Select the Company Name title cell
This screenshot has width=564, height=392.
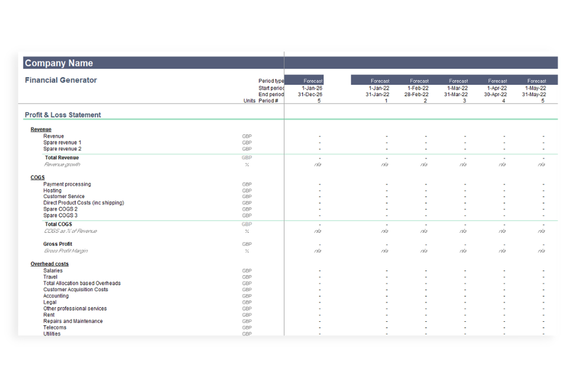pos(59,63)
